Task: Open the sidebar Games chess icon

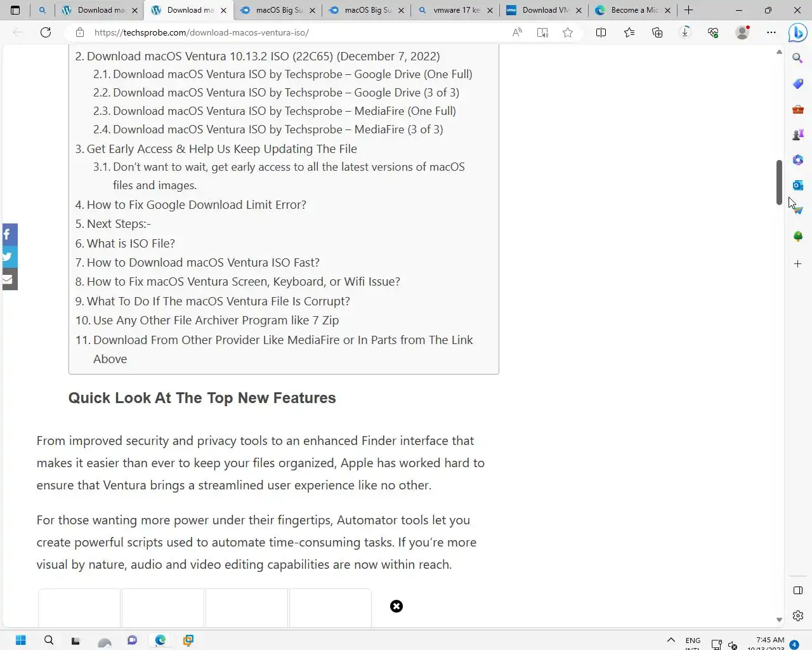Action: 798,135
